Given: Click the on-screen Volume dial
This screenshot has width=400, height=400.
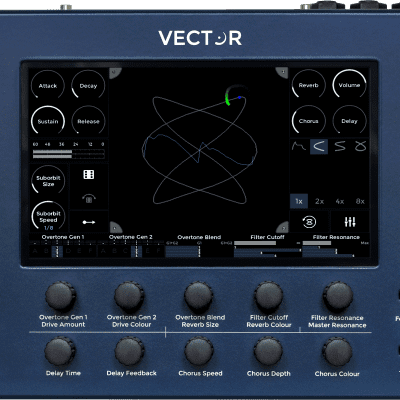Looking at the screenshot, I should point(349,85).
